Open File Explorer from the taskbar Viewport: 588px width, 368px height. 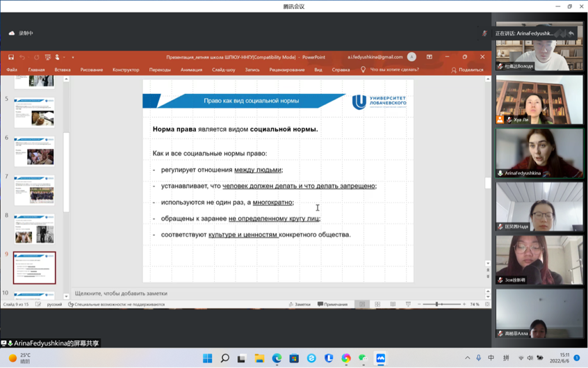point(259,358)
